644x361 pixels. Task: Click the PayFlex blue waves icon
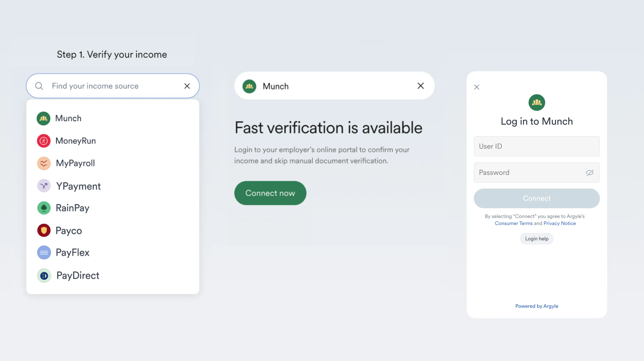click(x=44, y=253)
